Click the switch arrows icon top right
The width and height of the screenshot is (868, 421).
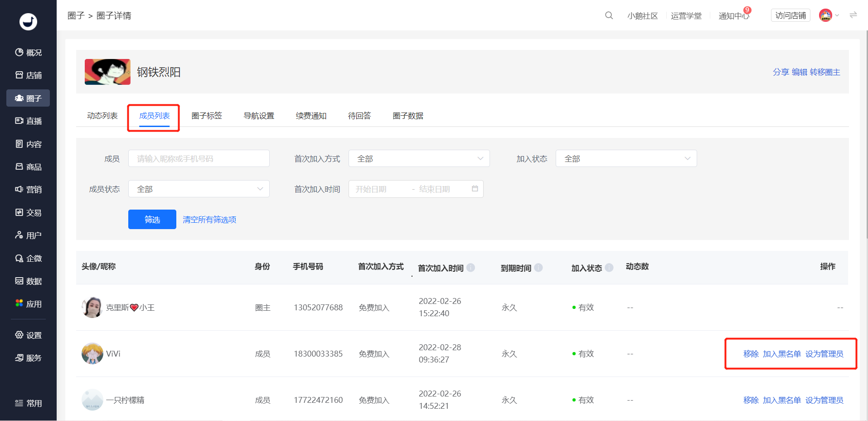pos(853,15)
